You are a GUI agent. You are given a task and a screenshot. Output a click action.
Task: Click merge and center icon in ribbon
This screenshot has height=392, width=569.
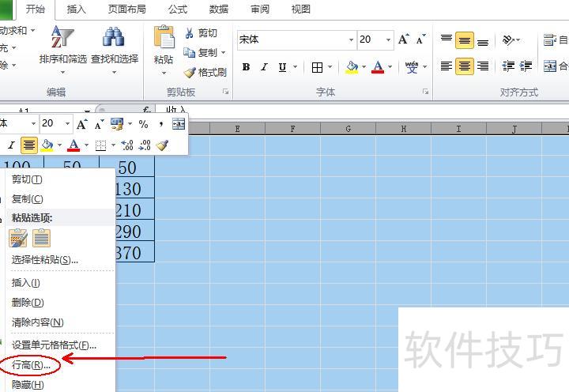[550, 66]
